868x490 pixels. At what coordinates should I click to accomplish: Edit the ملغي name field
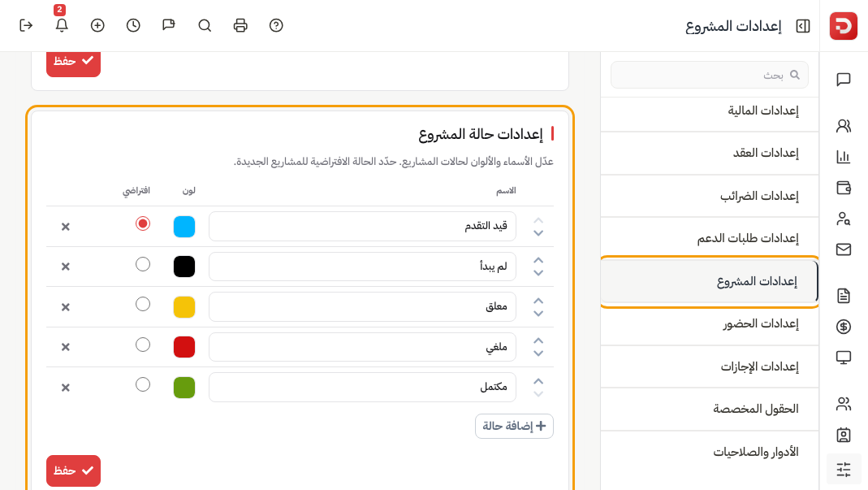(x=363, y=347)
